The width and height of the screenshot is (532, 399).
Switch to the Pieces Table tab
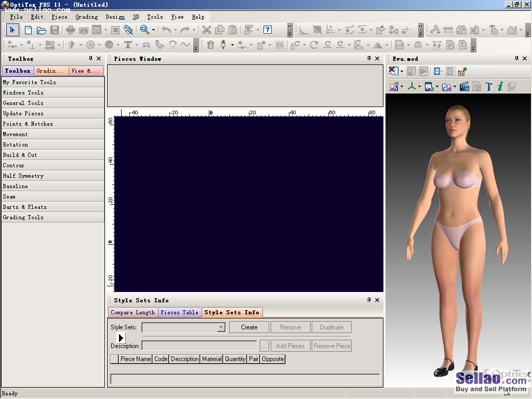179,312
